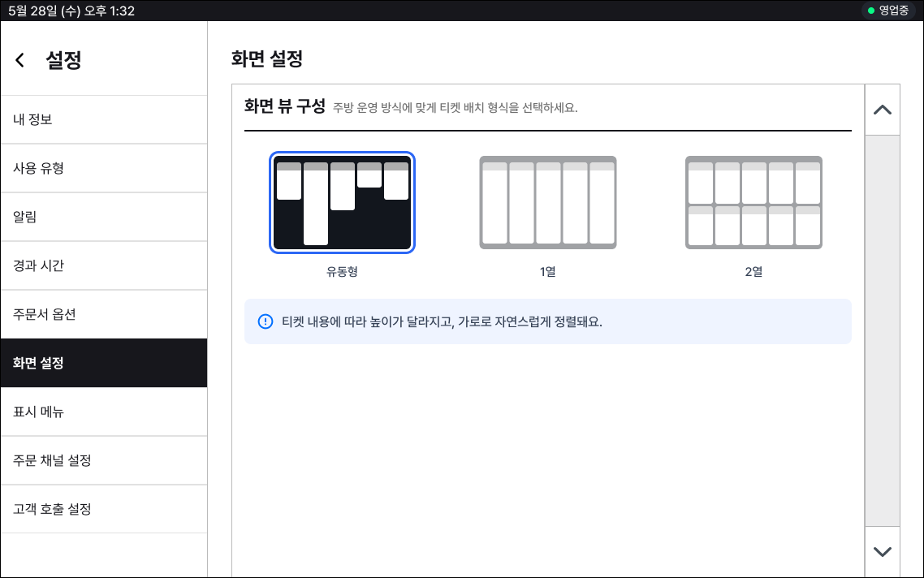This screenshot has height=578, width=924.
Task: Click the 2열 label under the grid layout
Action: coord(753,273)
